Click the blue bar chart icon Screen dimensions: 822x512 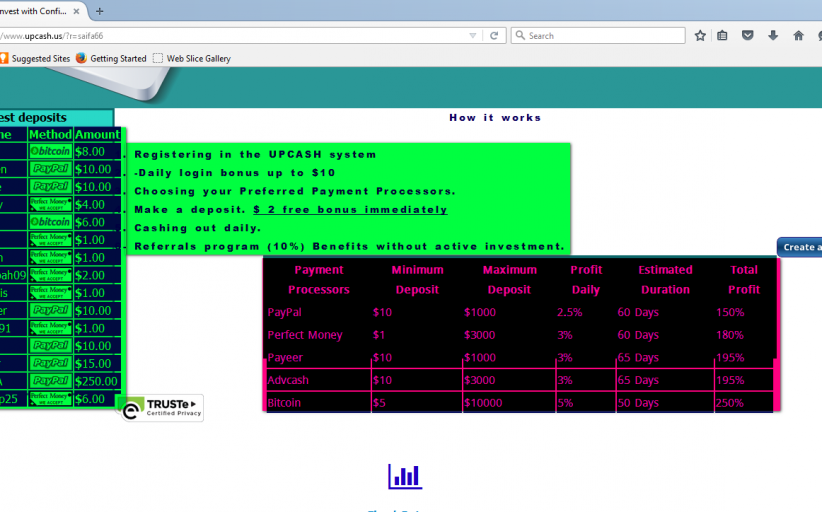click(x=405, y=476)
